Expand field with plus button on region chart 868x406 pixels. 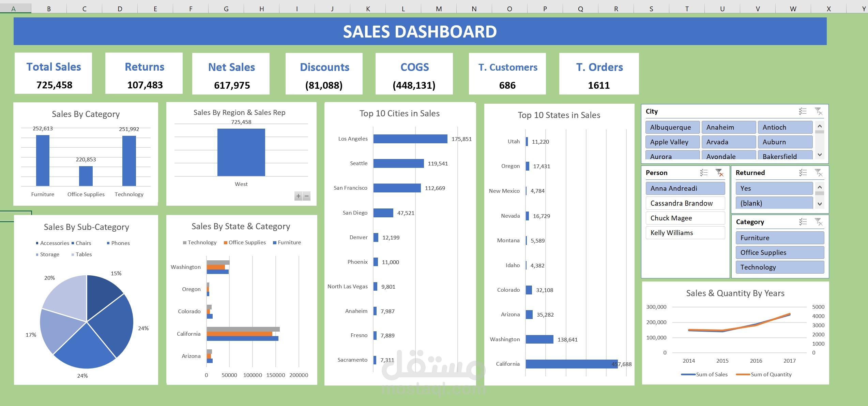point(298,196)
